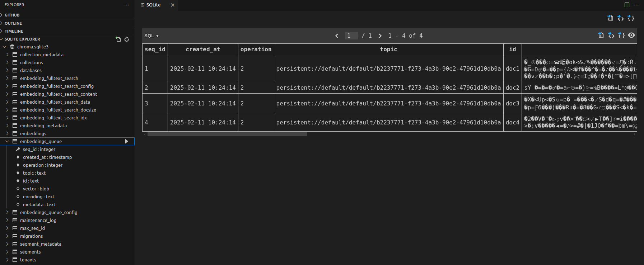Screen dimensions: 644x265
Task: Click the split editor icon
Action: (x=627, y=5)
